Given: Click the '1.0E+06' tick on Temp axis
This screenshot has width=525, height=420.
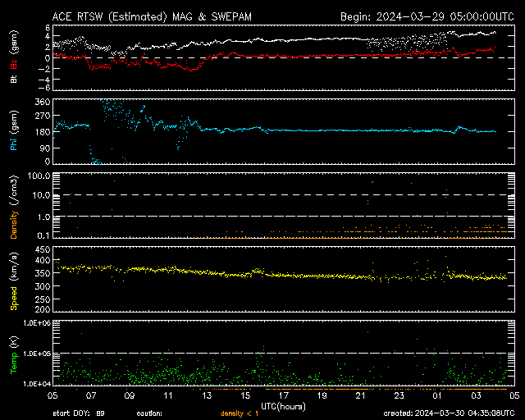Looking at the screenshot, I should pos(37,323).
